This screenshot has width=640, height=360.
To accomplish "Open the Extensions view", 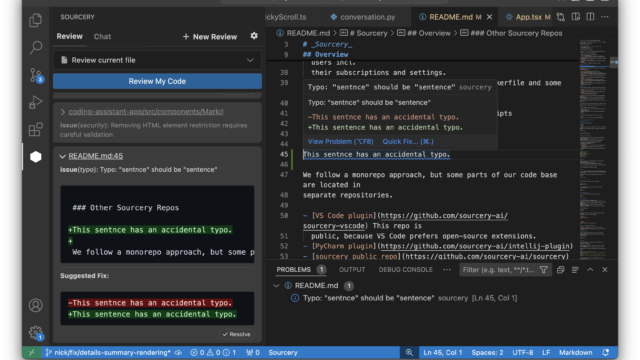I will pos(36,129).
